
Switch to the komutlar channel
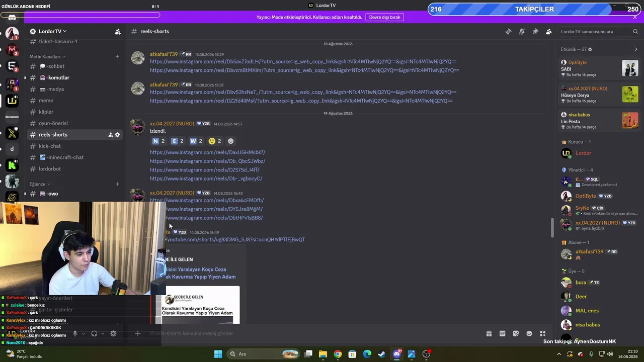click(x=74, y=78)
